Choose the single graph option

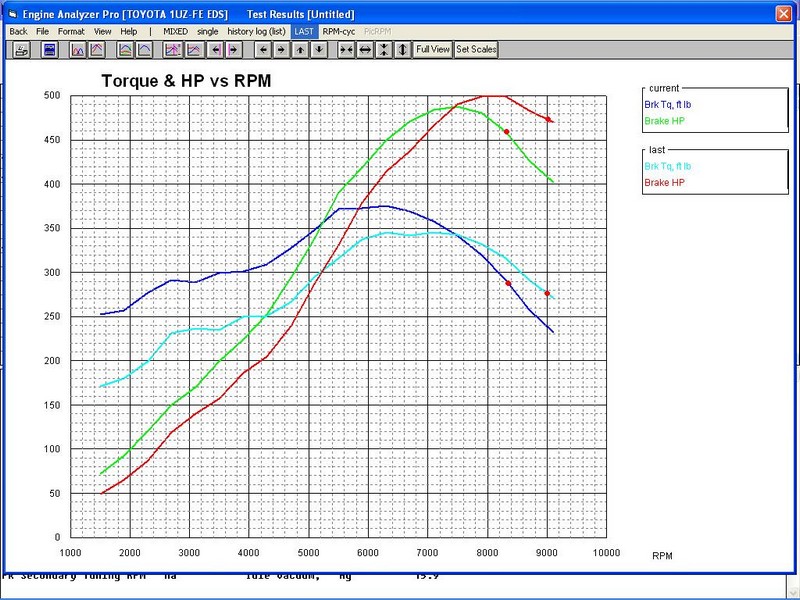coord(208,32)
